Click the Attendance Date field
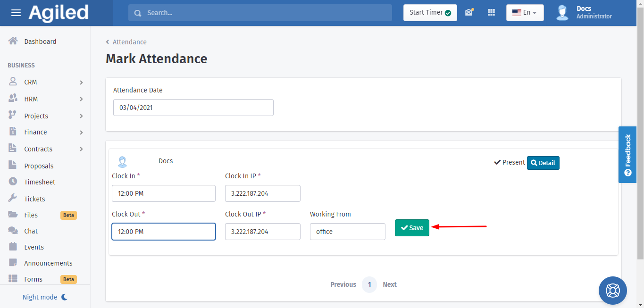 coord(193,108)
